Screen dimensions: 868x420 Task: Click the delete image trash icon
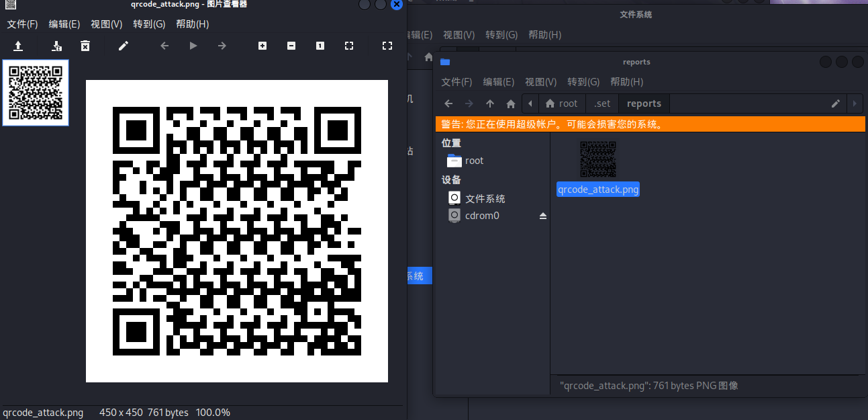(x=85, y=46)
